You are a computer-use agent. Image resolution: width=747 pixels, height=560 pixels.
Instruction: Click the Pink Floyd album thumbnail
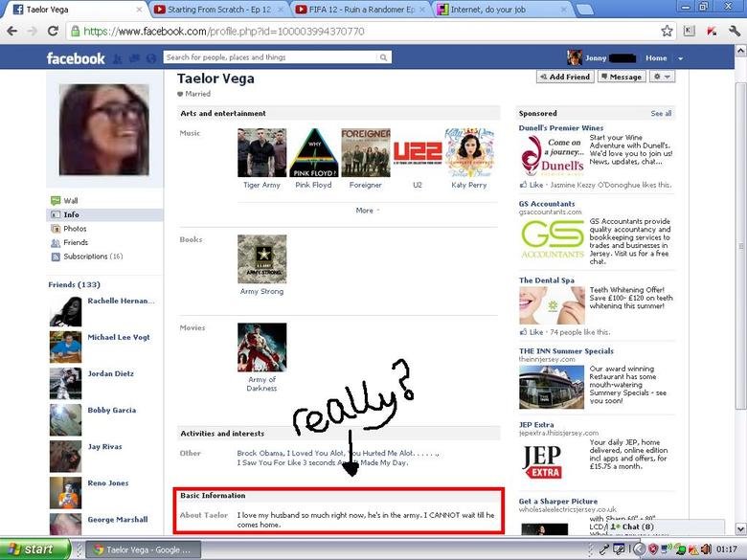(314, 152)
